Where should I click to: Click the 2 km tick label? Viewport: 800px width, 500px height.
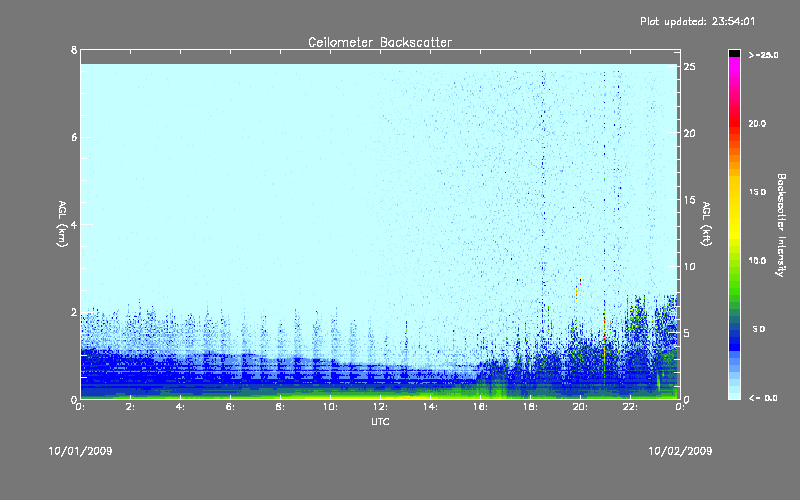click(x=74, y=312)
